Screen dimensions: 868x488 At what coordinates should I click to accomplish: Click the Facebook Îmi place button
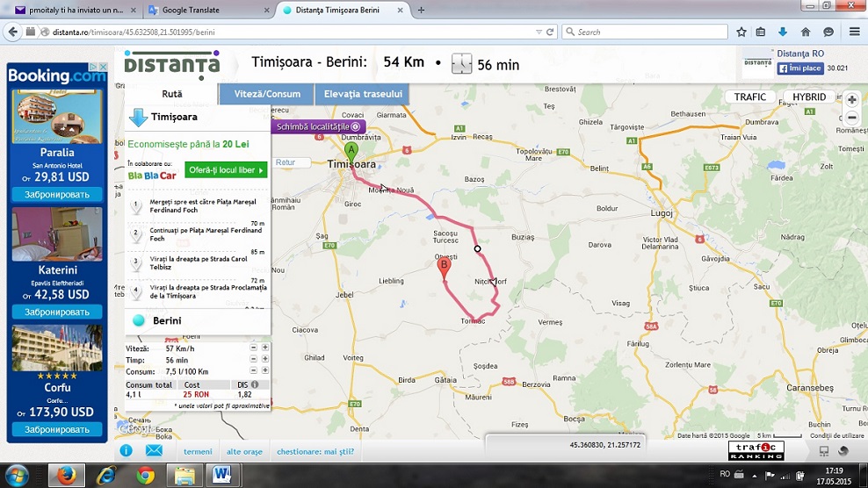pyautogui.click(x=799, y=68)
